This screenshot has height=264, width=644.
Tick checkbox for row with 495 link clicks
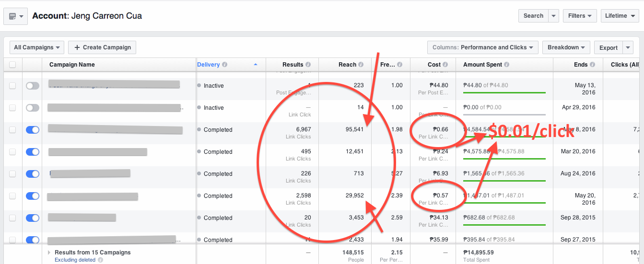coord(12,152)
